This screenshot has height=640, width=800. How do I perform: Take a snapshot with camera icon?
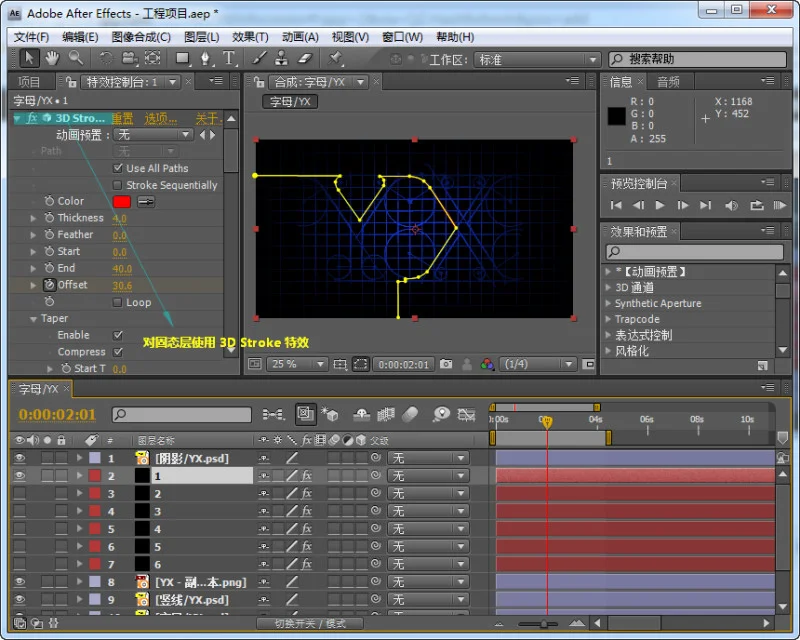click(x=446, y=364)
